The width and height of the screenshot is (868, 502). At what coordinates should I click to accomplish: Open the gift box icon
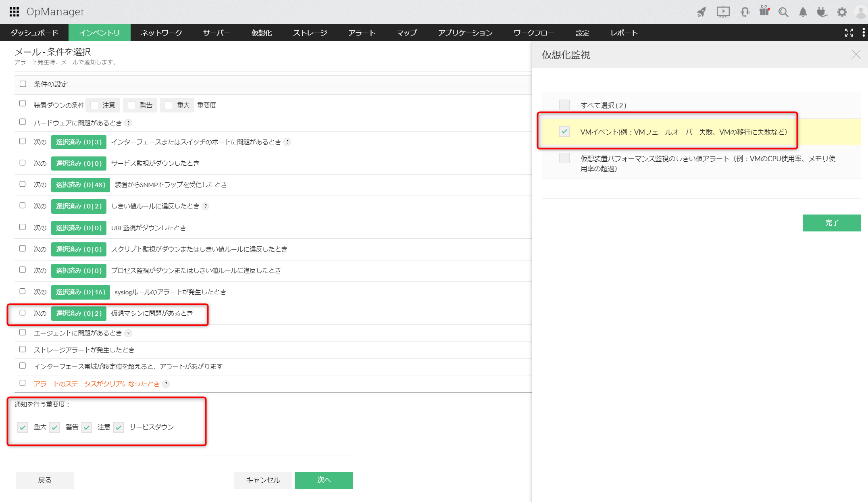pos(764,11)
